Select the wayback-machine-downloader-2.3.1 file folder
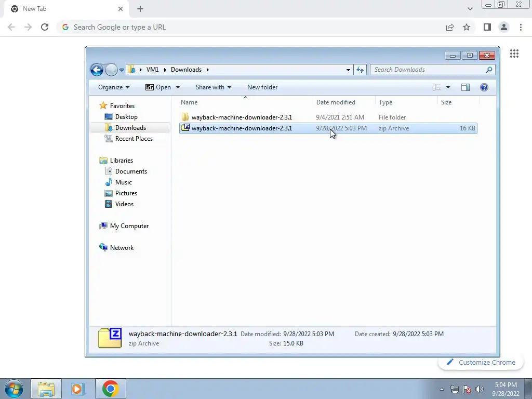Image resolution: width=532 pixels, height=399 pixels. coord(328,117)
